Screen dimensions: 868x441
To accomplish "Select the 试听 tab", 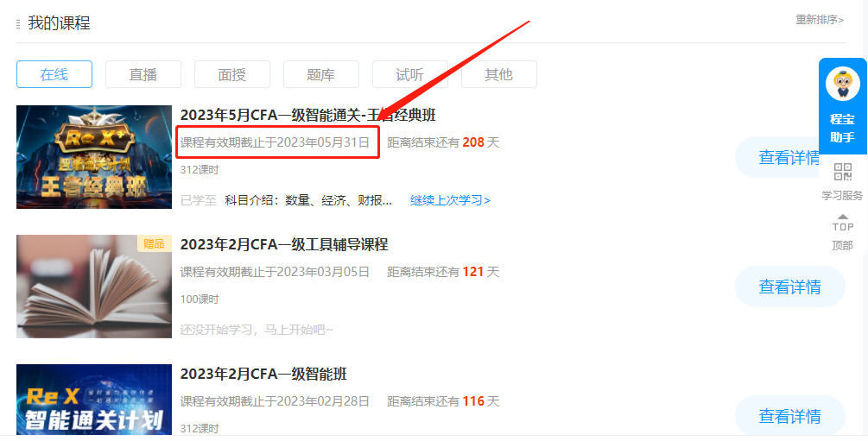I will (x=410, y=75).
